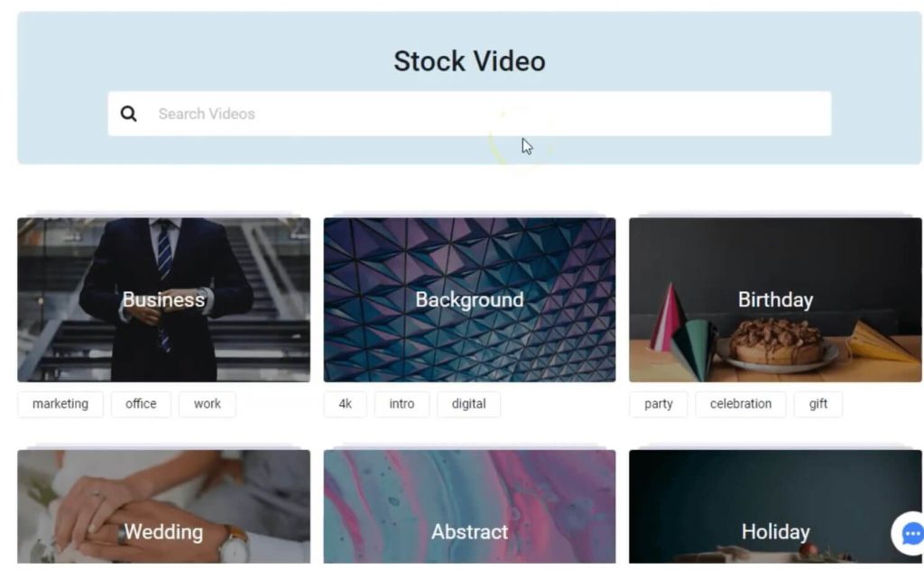Select the celebration tag

(x=741, y=404)
